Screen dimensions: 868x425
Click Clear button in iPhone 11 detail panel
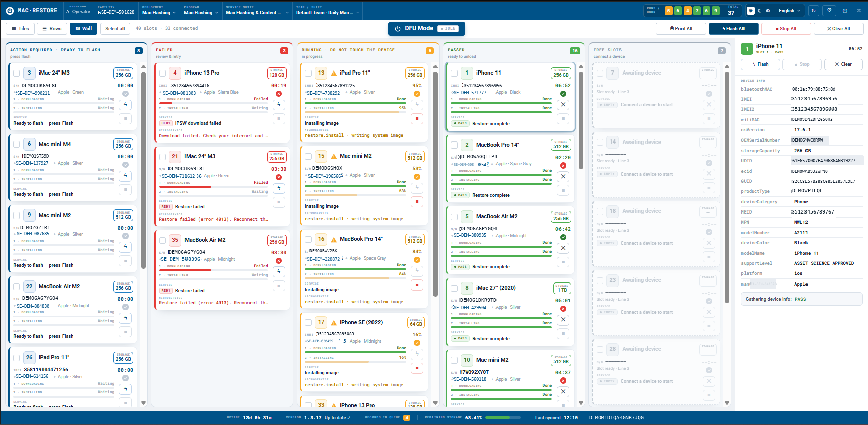(843, 64)
